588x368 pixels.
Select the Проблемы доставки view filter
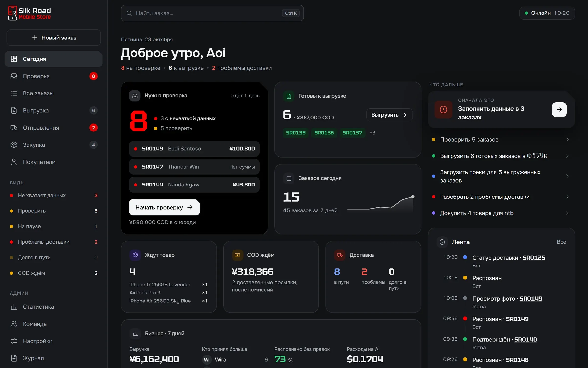(54, 242)
